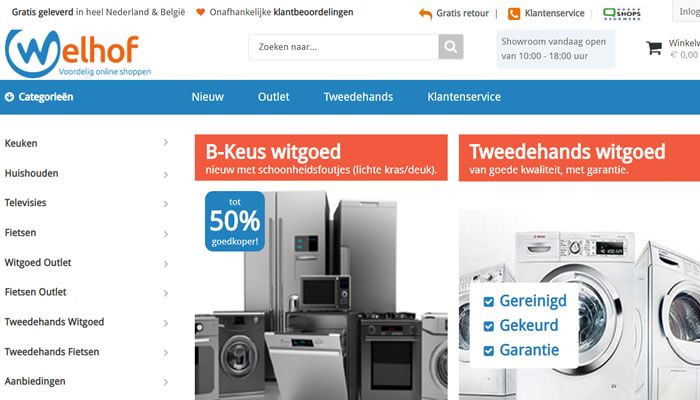
Task: Open the Tweedehands menu item
Action: click(358, 97)
